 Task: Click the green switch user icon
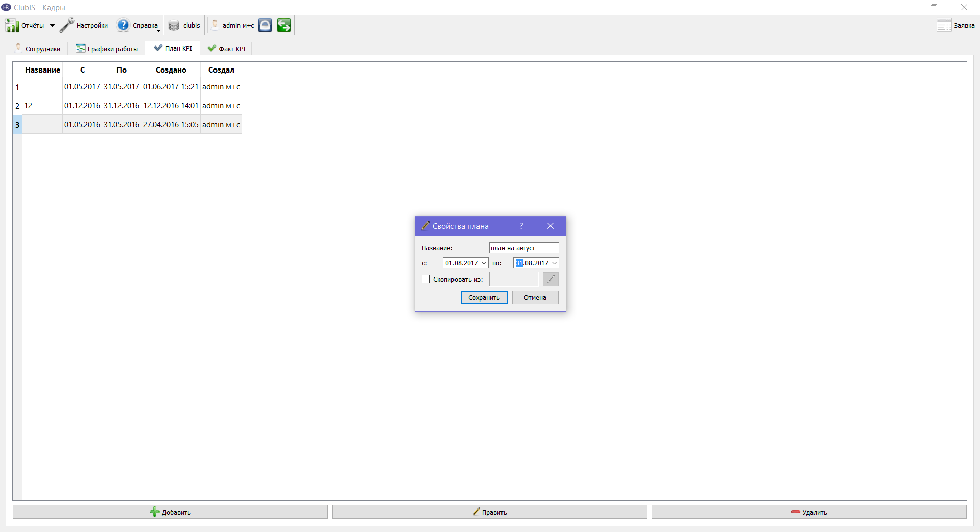(x=284, y=25)
